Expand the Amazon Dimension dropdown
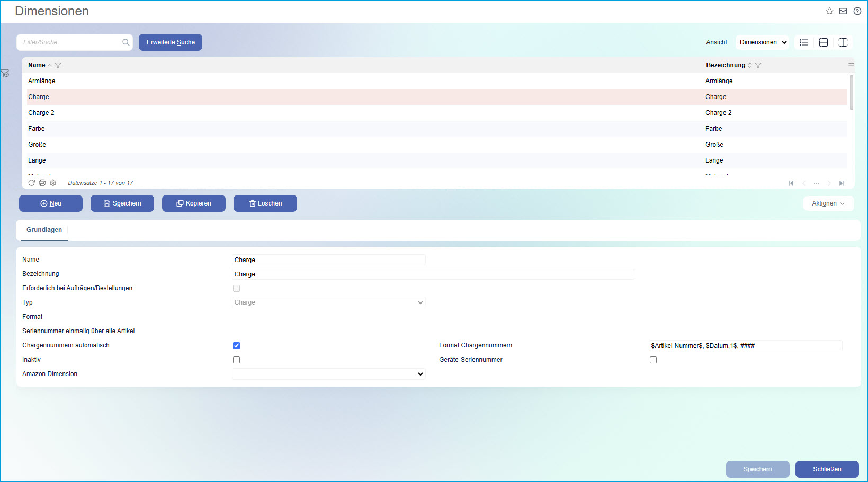This screenshot has width=868, height=482. tap(329, 374)
